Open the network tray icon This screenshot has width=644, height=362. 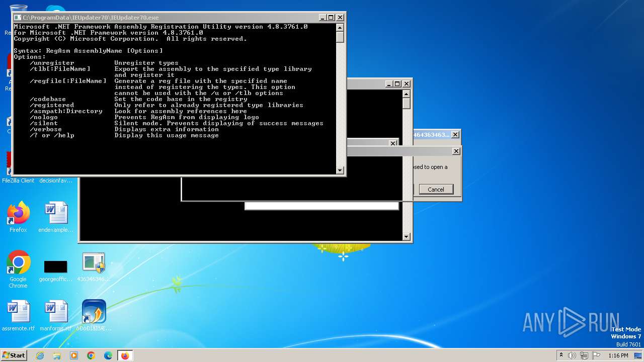pos(584,355)
